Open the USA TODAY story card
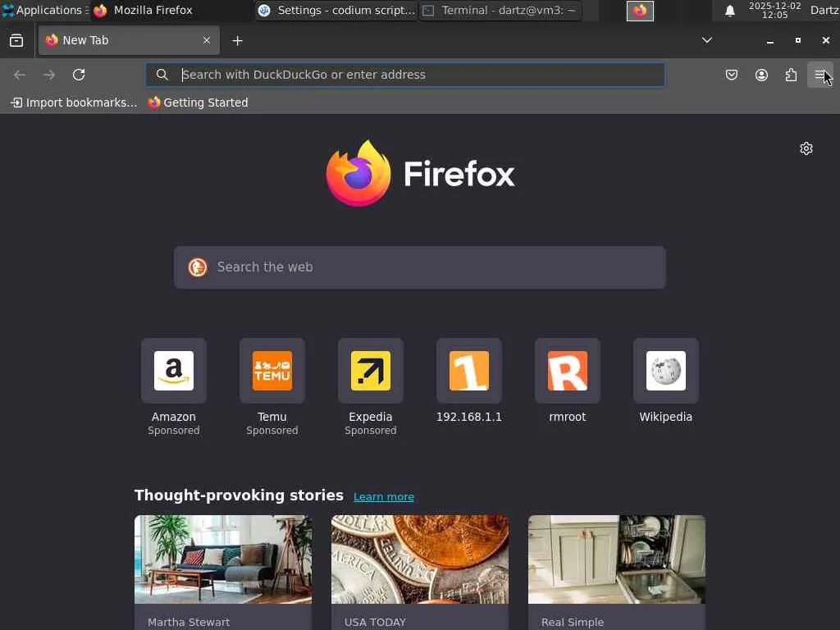The height and width of the screenshot is (630, 840). click(x=420, y=572)
